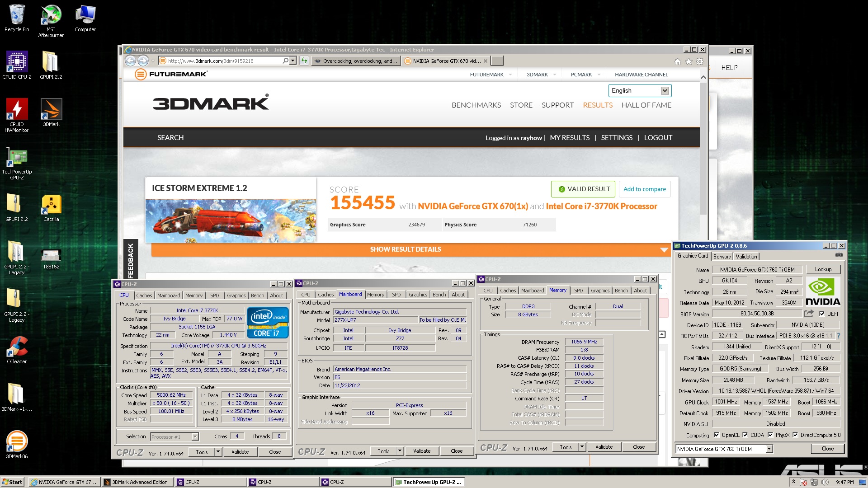Click the Lookup button in GPU-Z
This screenshot has width=868, height=488.
click(x=823, y=269)
